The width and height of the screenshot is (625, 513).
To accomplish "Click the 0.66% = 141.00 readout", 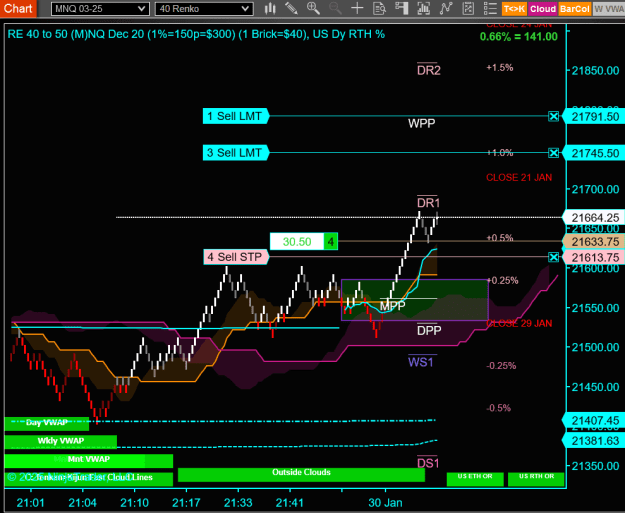I will click(x=519, y=37).
